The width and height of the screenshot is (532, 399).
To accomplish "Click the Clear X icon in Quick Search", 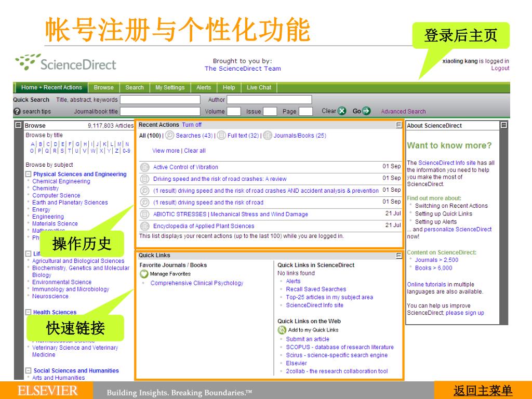I will tap(342, 111).
